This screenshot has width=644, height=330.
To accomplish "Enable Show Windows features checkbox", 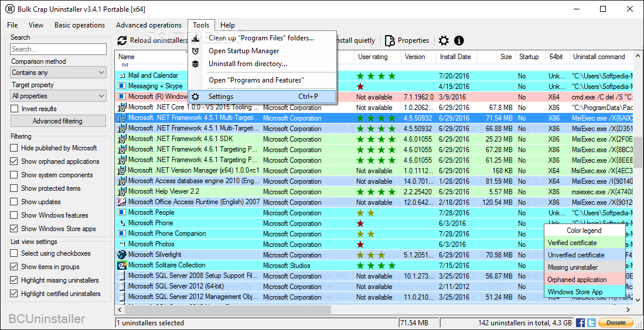I will 14,215.
